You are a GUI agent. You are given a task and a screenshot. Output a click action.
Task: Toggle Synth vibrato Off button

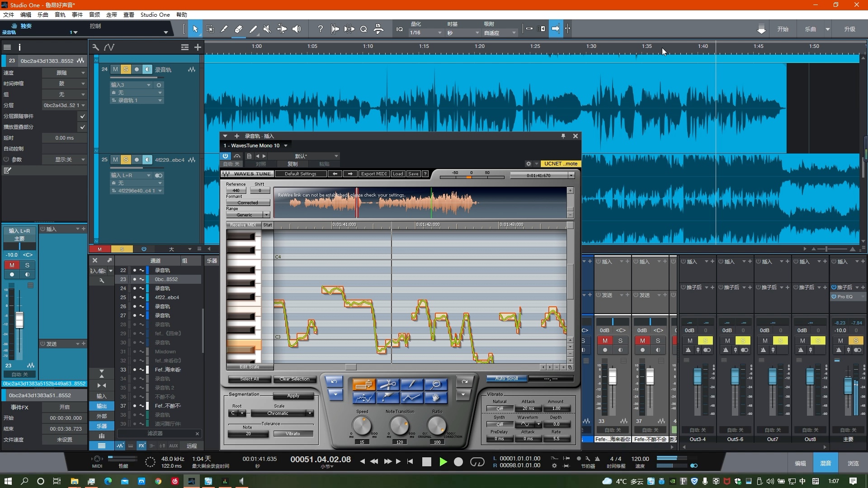500,424
